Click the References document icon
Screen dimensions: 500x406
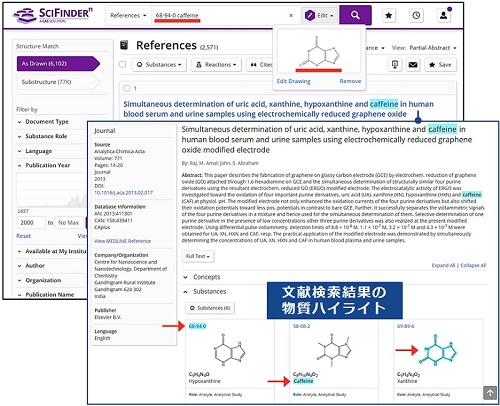pyautogui.click(x=124, y=45)
